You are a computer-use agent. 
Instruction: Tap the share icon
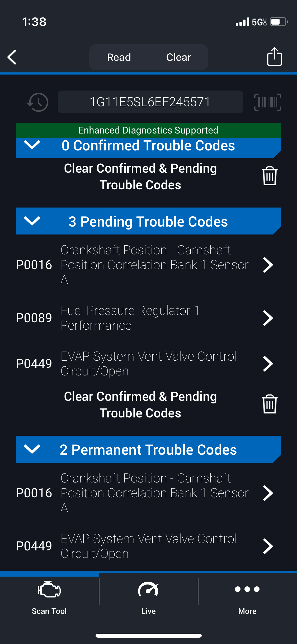click(x=274, y=57)
